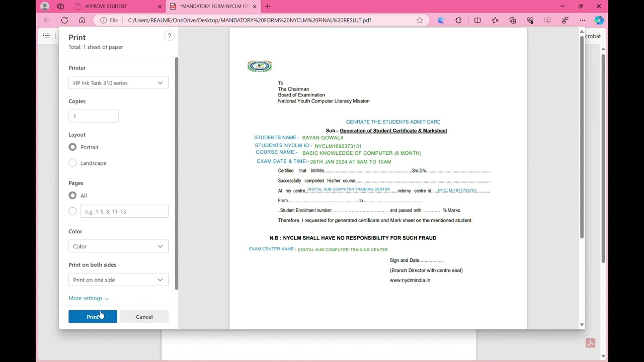Select custom page range radio button
Screen dimensions: 644x362
72,211
